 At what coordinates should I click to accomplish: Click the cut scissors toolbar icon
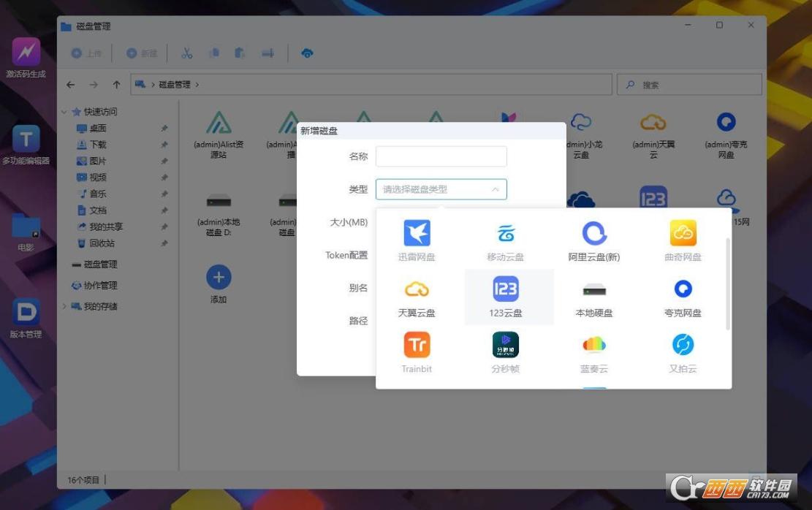pos(187,53)
